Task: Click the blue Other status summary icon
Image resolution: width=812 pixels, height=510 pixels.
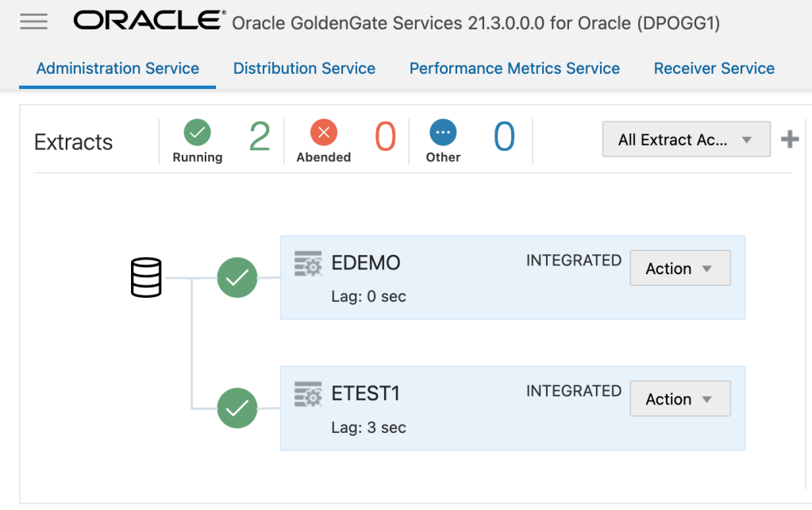Action: coord(443,131)
